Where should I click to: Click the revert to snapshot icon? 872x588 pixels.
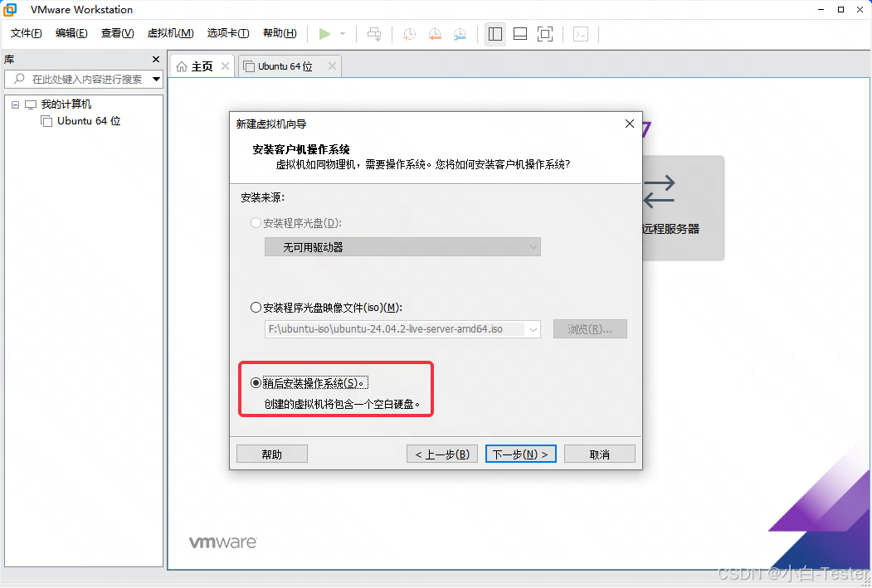[435, 34]
